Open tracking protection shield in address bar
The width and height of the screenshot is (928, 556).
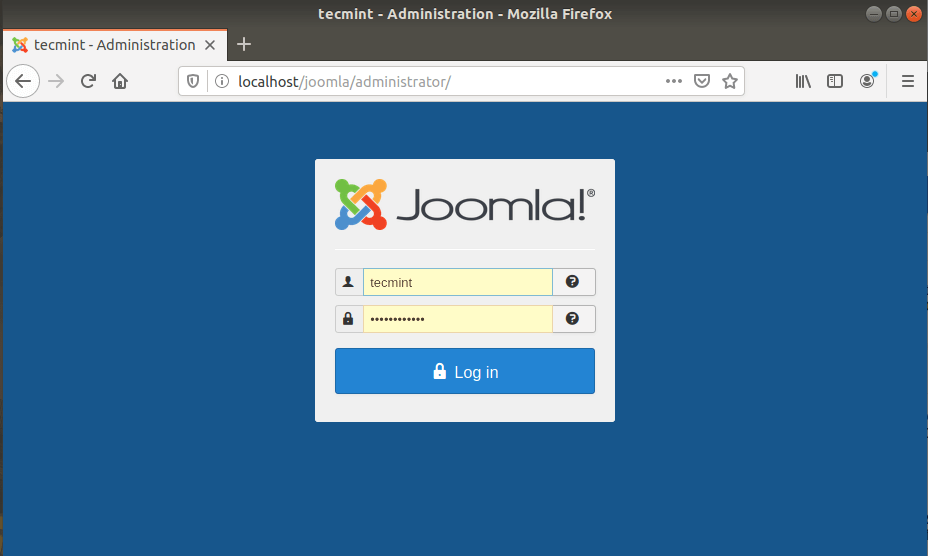[193, 81]
